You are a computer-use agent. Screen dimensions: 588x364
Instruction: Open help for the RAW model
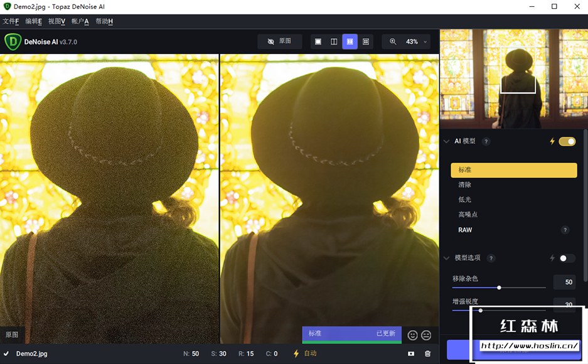point(565,230)
